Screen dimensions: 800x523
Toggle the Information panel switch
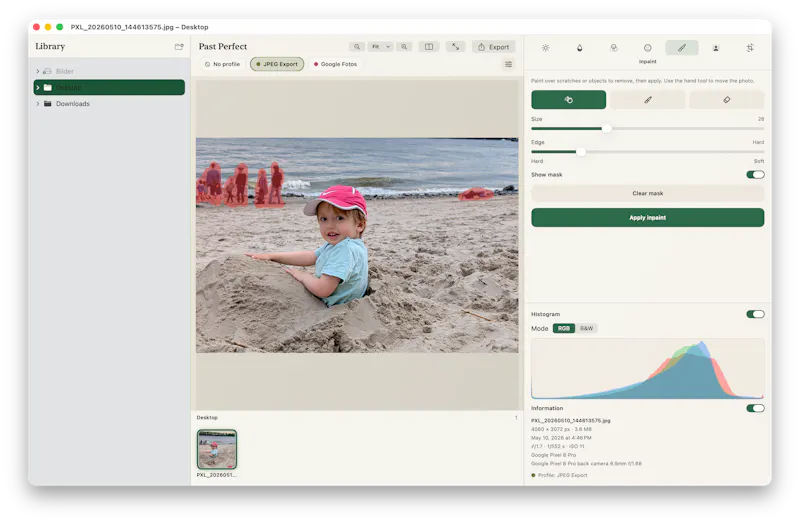coord(755,408)
